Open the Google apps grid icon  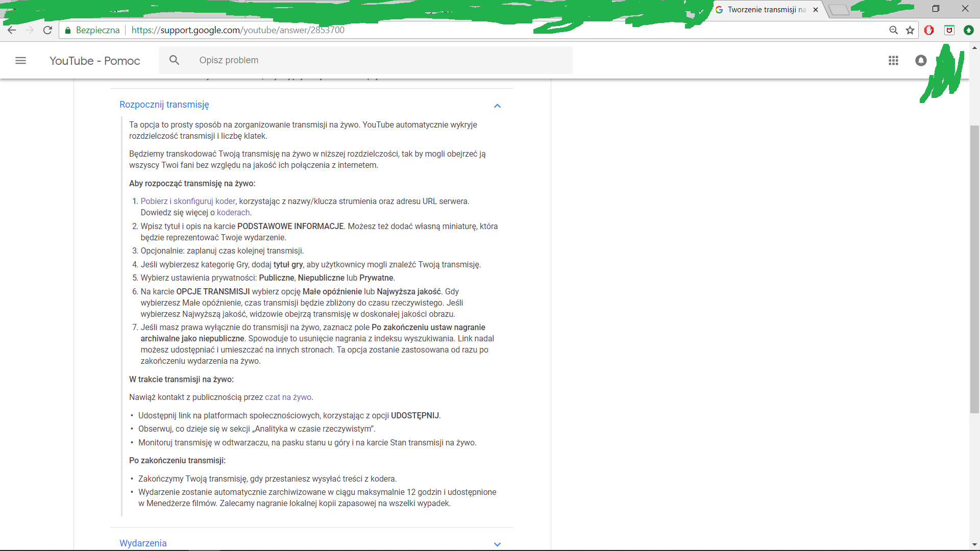point(893,61)
